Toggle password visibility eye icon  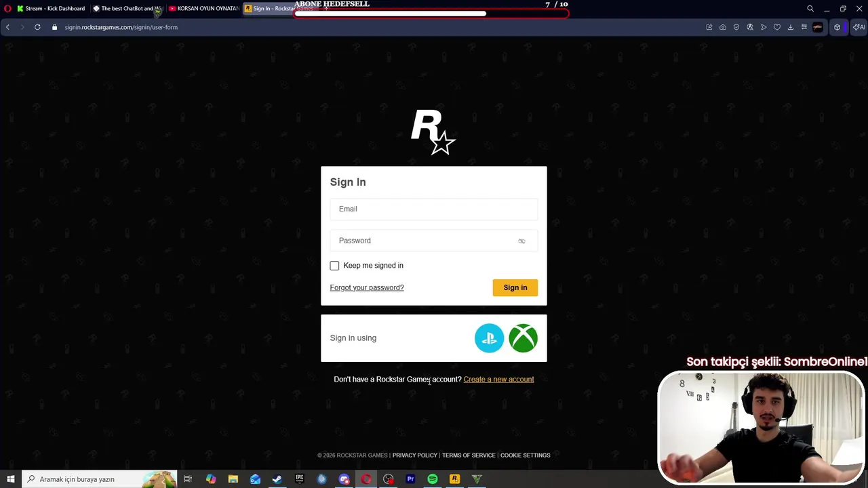point(521,241)
